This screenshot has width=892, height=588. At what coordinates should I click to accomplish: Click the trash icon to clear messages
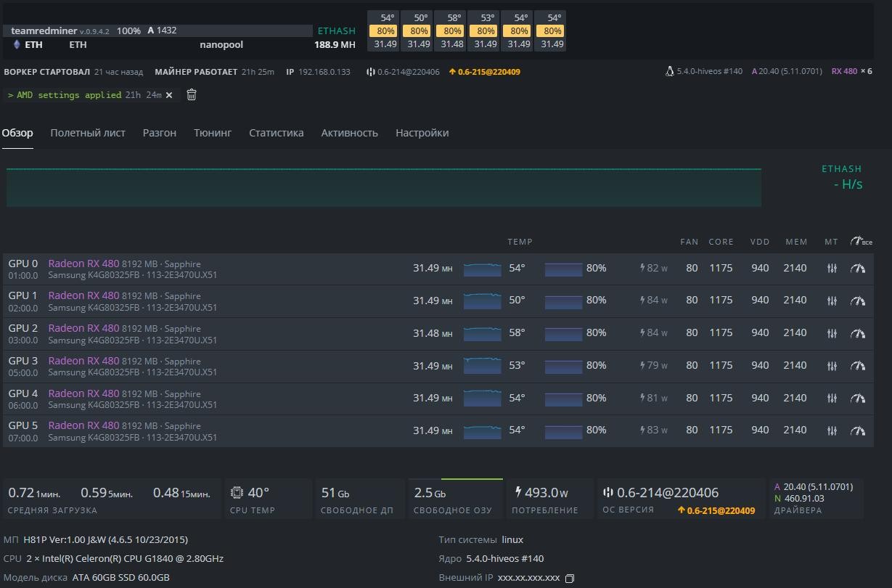[192, 95]
